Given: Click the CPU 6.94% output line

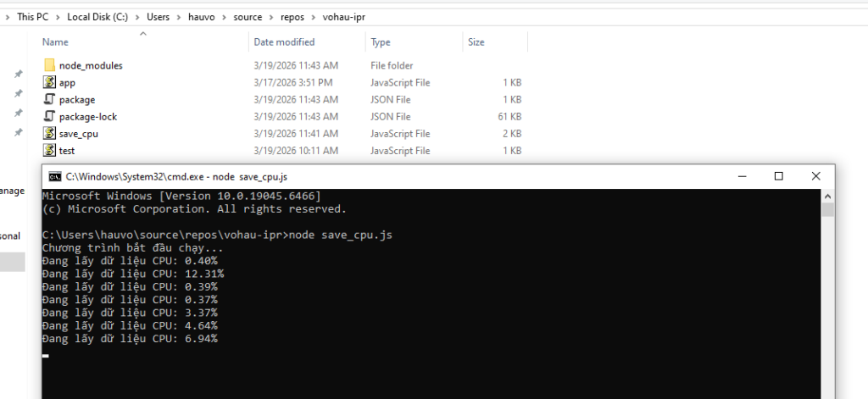Looking at the screenshot, I should (130, 339).
